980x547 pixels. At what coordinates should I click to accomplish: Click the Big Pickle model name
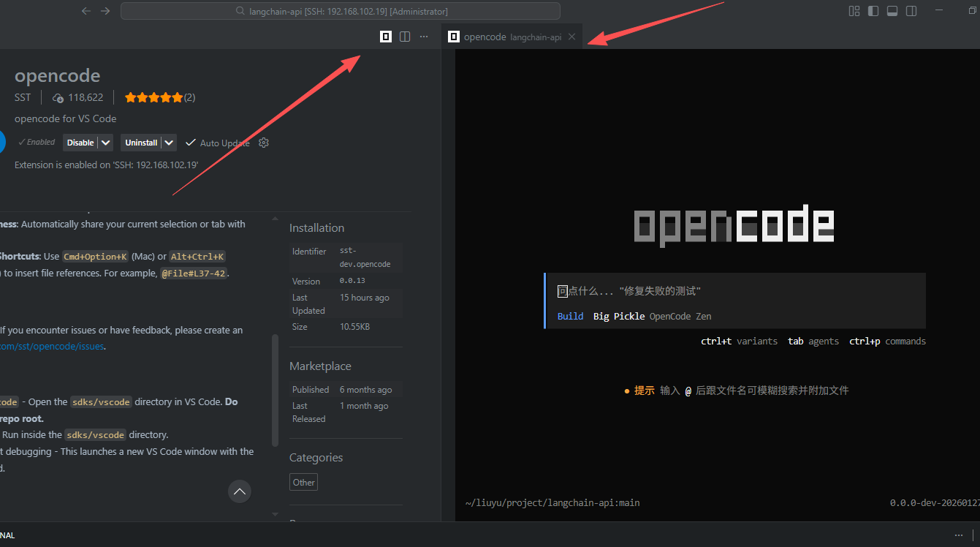coord(619,317)
